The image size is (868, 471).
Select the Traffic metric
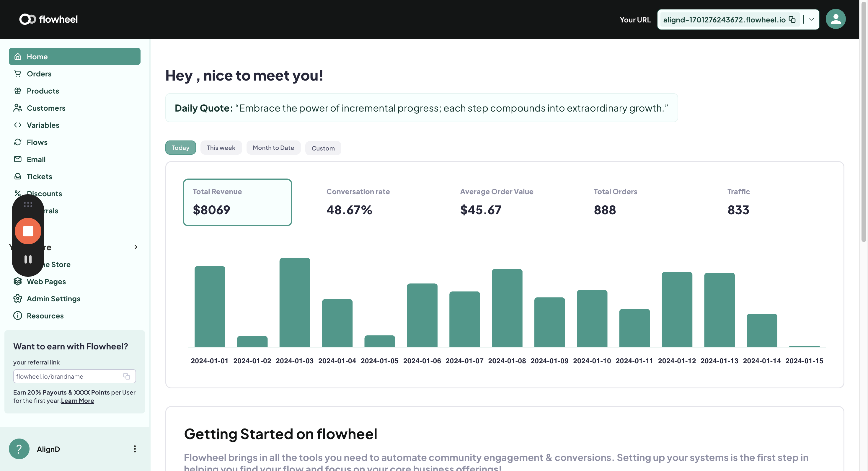tap(739, 202)
